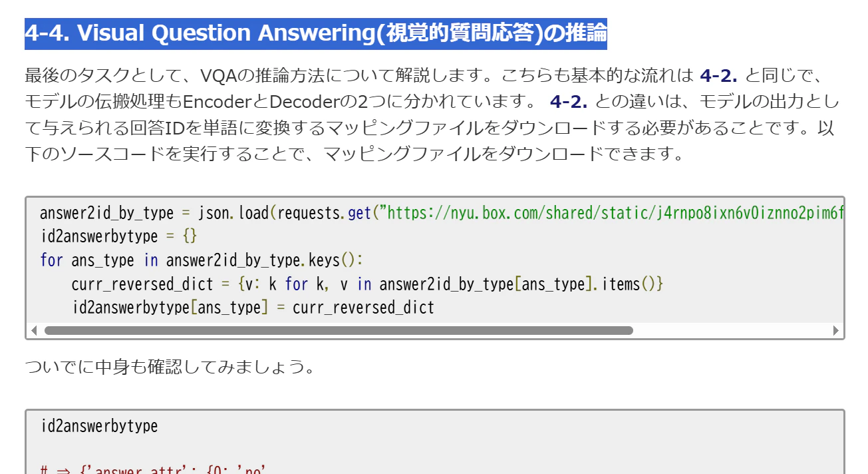Click the line "for ans_type in answer2id_by_type.keys():"

tap(202, 260)
